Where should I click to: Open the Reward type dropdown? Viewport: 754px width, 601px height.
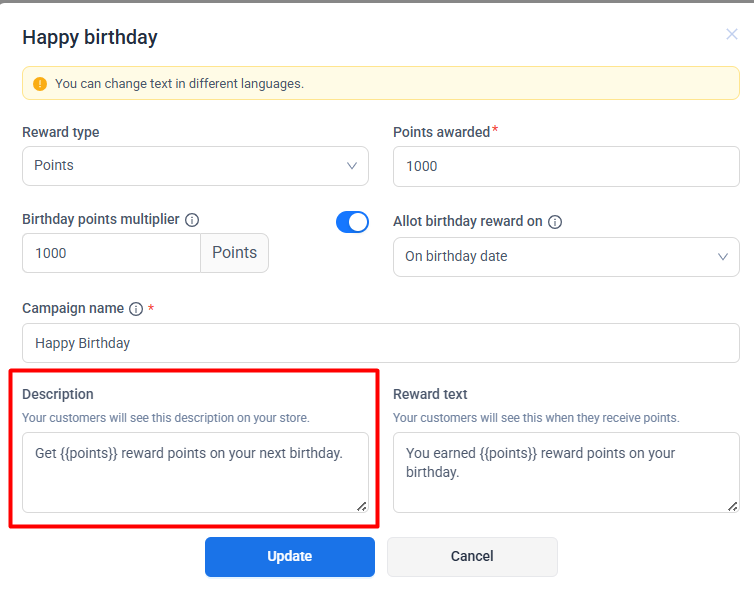pos(195,166)
